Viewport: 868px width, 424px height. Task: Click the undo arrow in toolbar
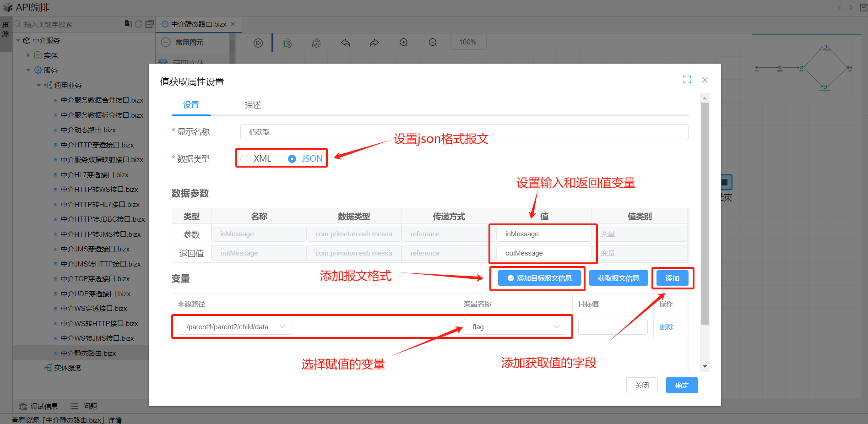[345, 43]
